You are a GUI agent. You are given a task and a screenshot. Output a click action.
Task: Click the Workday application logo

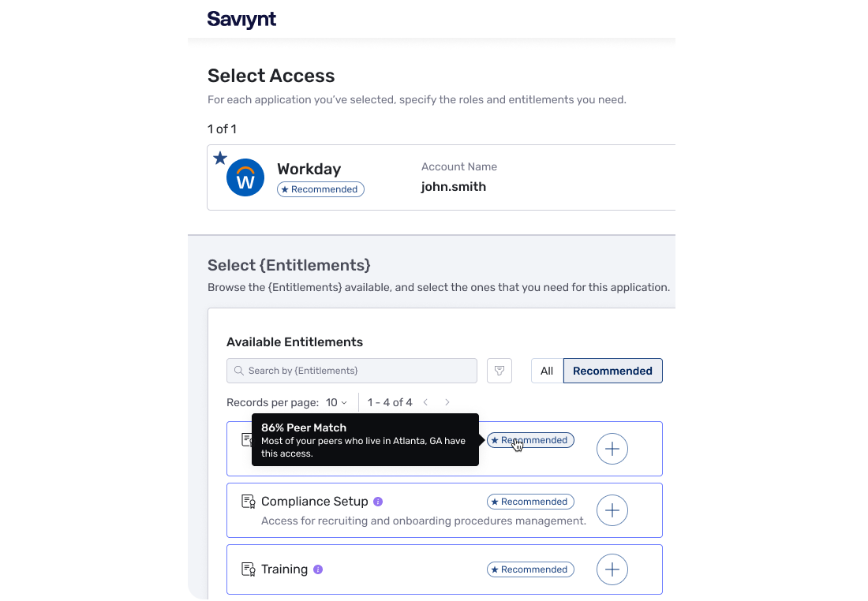[245, 177]
